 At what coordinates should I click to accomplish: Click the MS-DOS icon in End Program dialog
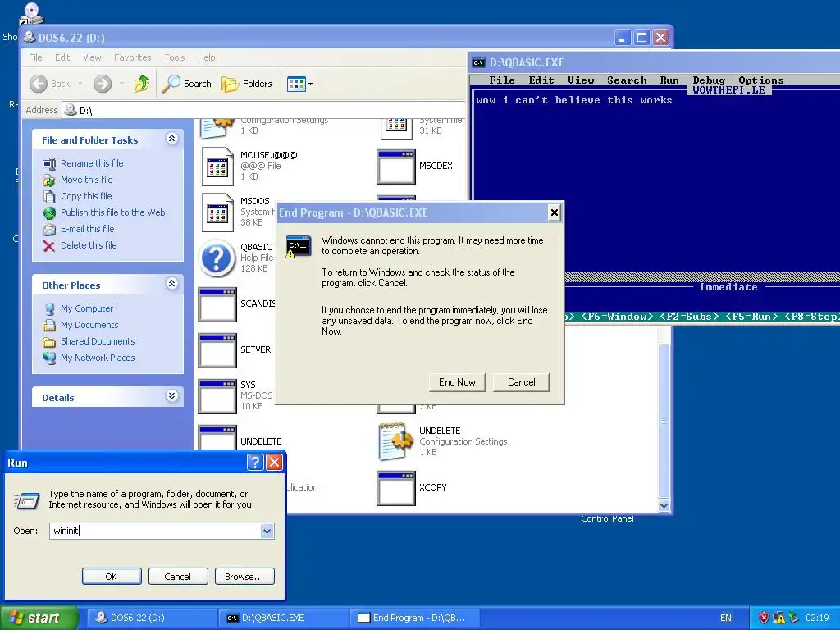(x=298, y=246)
